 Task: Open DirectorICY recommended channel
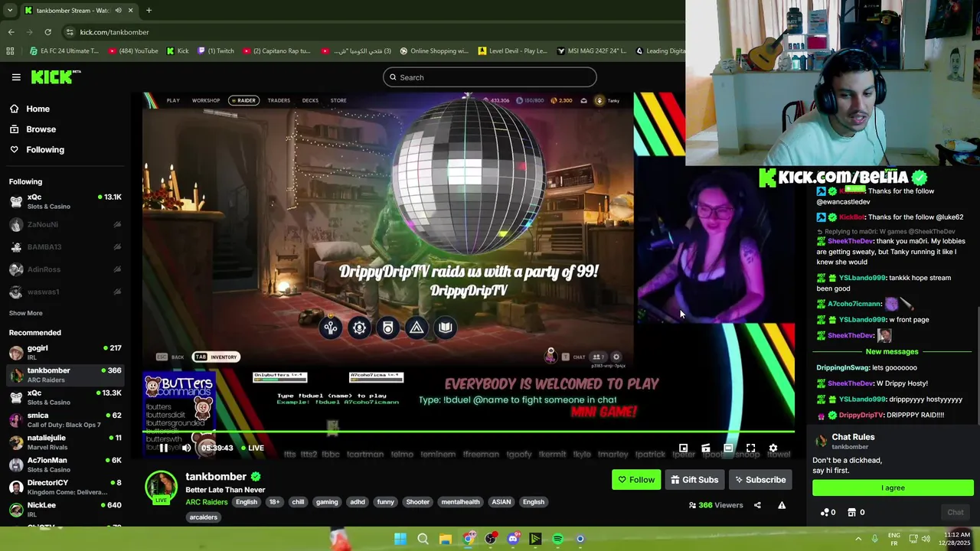point(65,487)
